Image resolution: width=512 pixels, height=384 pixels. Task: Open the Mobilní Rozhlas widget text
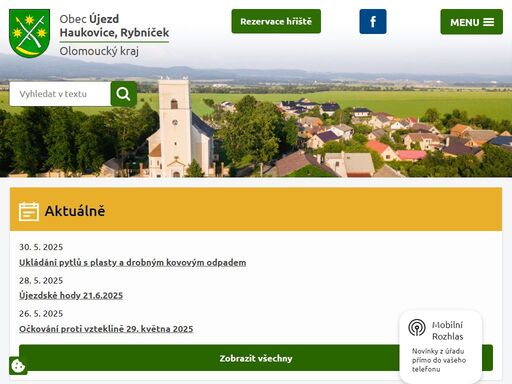(448, 331)
